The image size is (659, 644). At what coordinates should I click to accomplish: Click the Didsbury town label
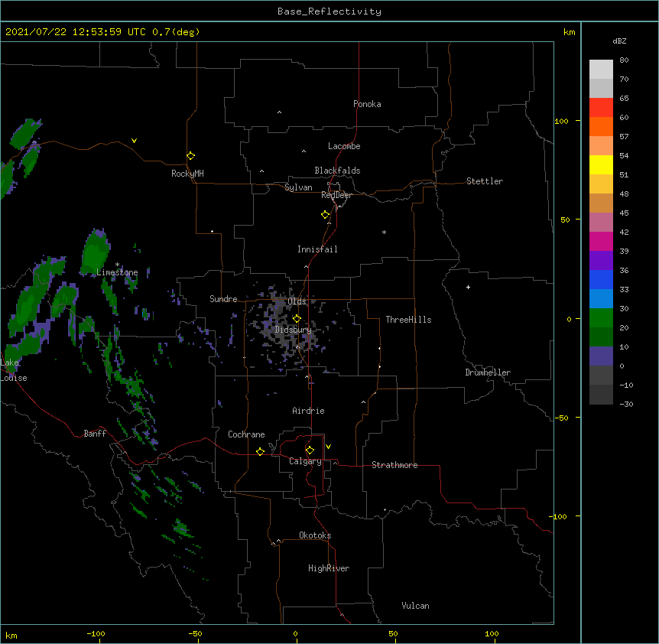pyautogui.click(x=294, y=330)
